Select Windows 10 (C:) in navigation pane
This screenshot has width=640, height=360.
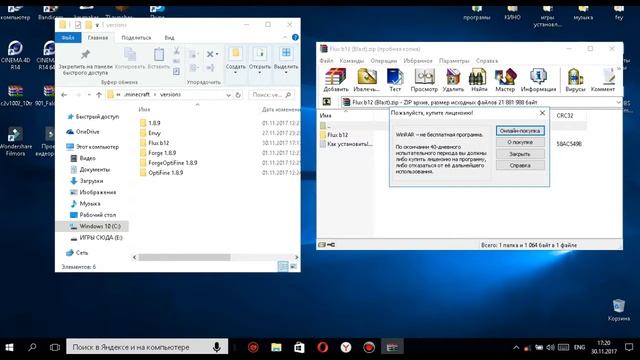(92, 226)
